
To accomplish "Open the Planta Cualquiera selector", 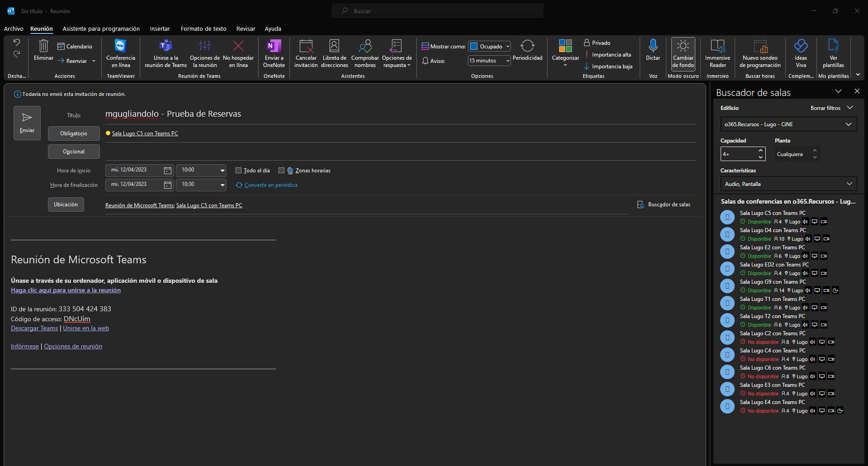I will 797,154.
